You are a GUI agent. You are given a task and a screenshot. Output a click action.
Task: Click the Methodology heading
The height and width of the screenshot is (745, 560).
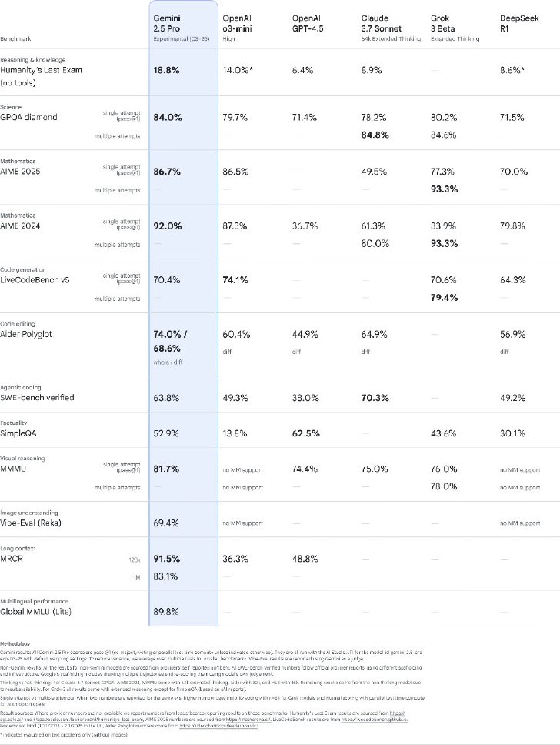click(x=15, y=644)
